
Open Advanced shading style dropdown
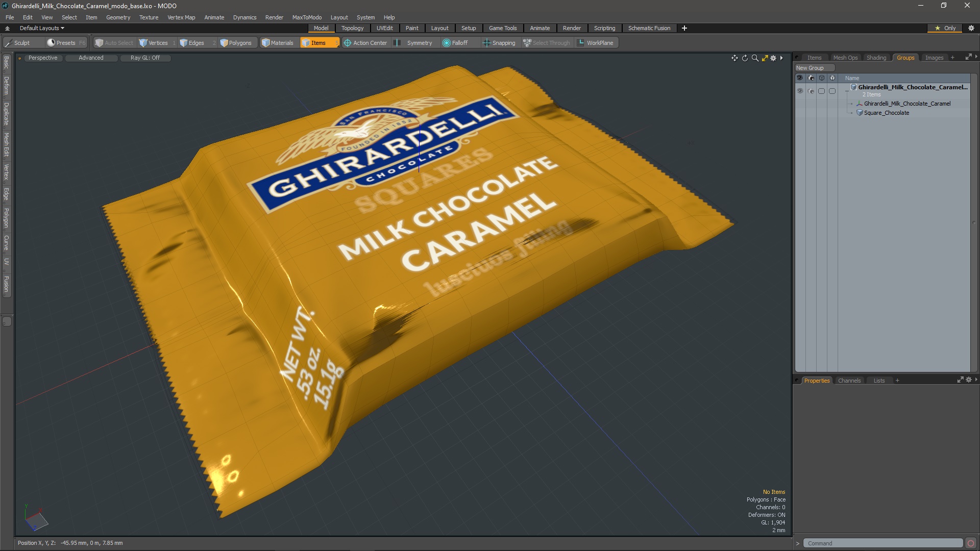tap(91, 58)
